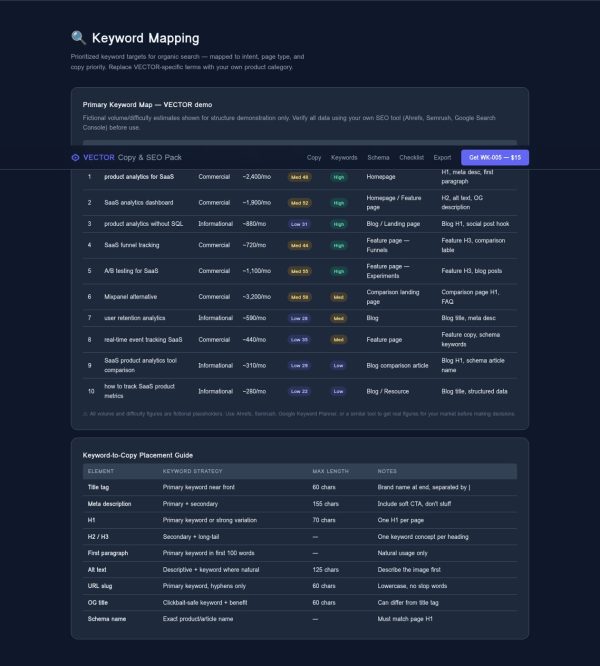The image size is (600, 666).
Task: Click 'Blog title, structured data' cell
Action: [474, 391]
